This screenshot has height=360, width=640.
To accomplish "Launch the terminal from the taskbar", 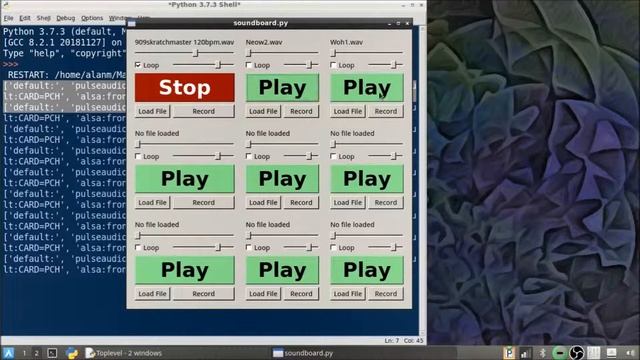I will pyautogui.click(x=52, y=353).
